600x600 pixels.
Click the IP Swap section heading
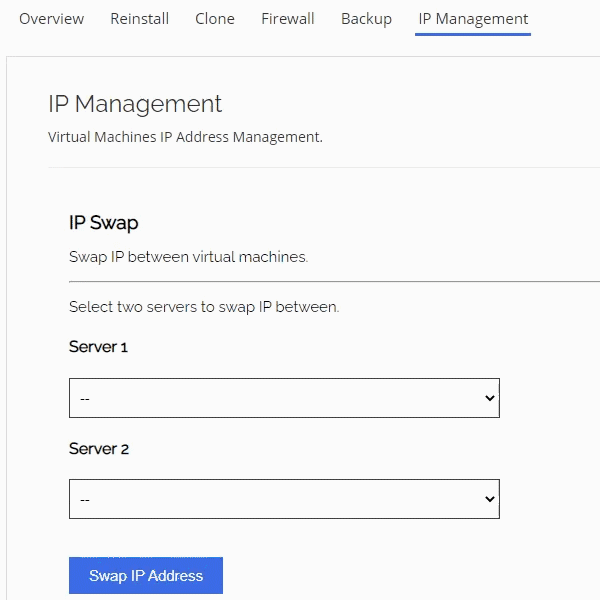[103, 222]
